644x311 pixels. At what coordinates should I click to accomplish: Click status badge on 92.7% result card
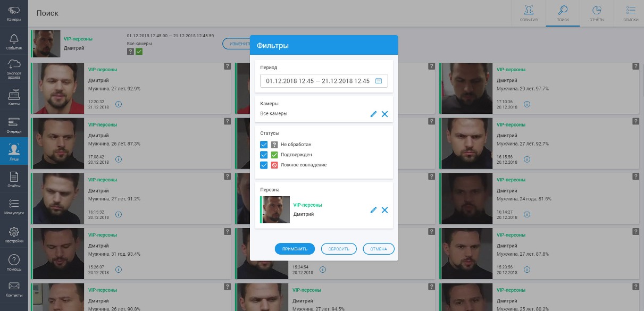(635, 121)
